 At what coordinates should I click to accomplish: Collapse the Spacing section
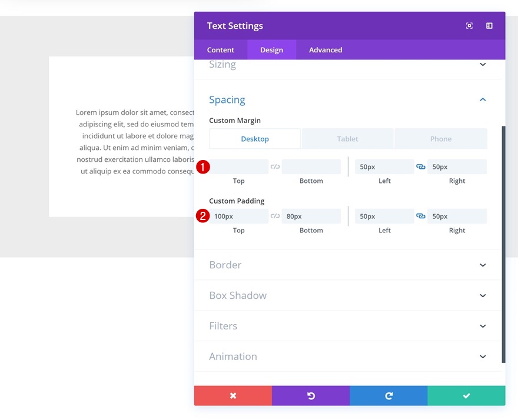click(x=483, y=99)
